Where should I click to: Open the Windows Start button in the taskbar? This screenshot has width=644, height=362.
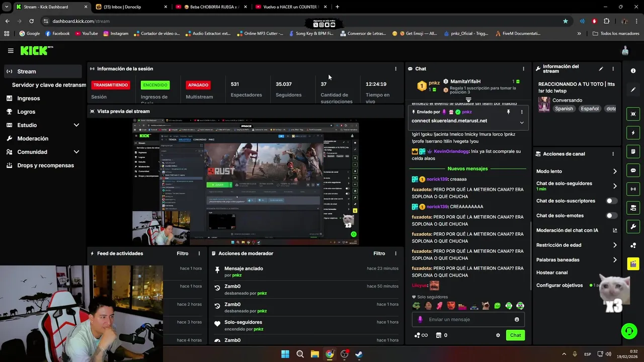[285, 354]
